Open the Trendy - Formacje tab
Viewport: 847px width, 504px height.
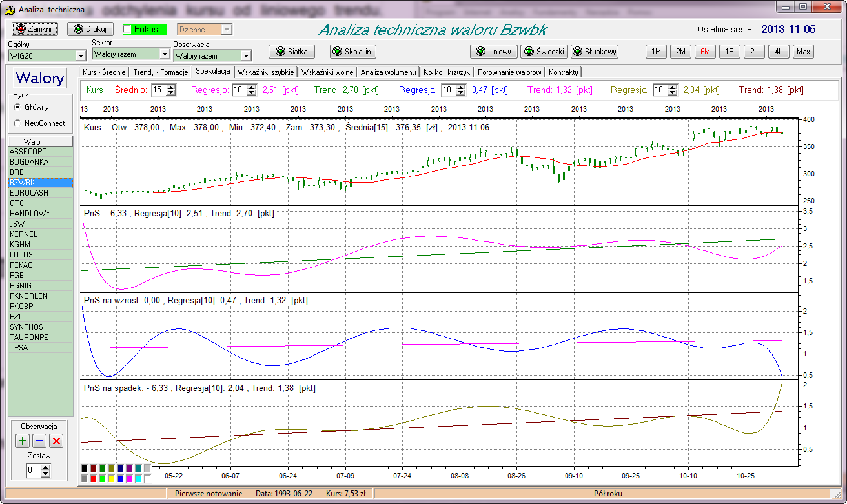(x=160, y=72)
